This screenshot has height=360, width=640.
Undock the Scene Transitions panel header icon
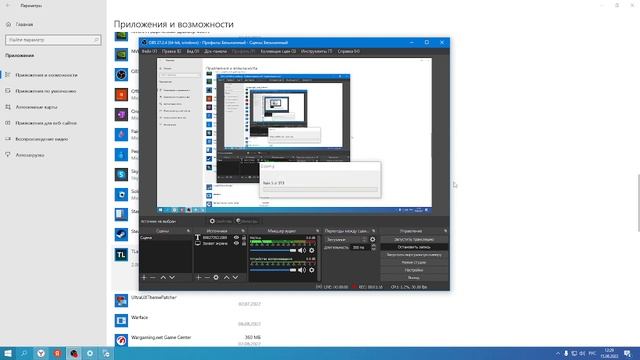coord(373,231)
